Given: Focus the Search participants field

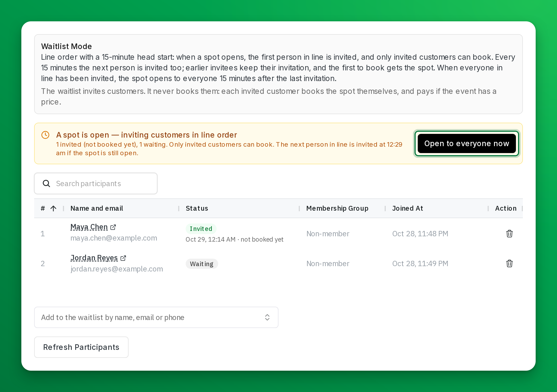Looking at the screenshot, I should pos(96,183).
